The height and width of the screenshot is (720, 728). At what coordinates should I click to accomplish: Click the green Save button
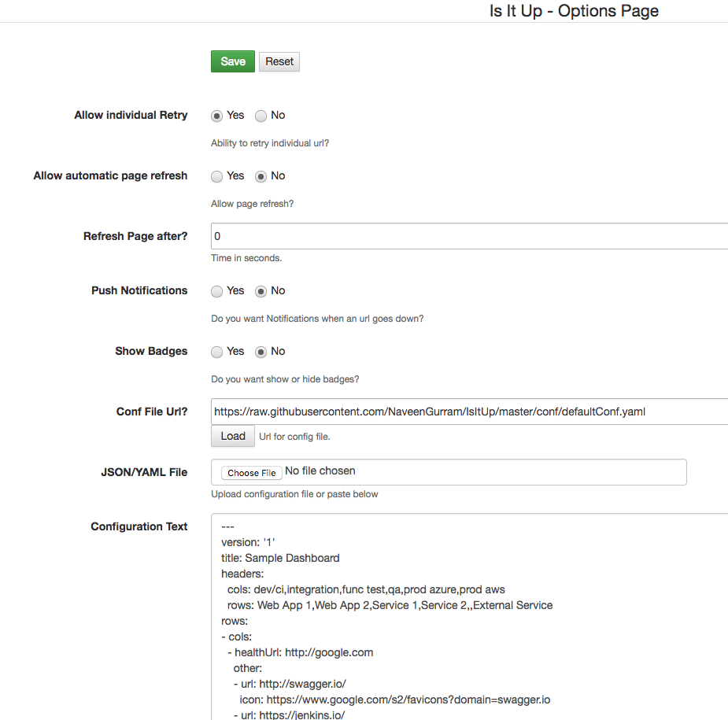point(233,61)
